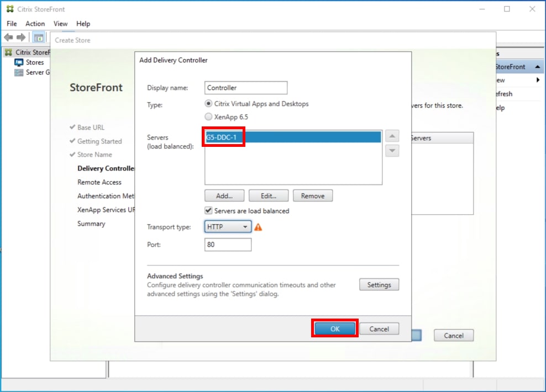Click the show/hide console tree toolbar icon
Image resolution: width=546 pixels, height=392 pixels.
pos(38,37)
